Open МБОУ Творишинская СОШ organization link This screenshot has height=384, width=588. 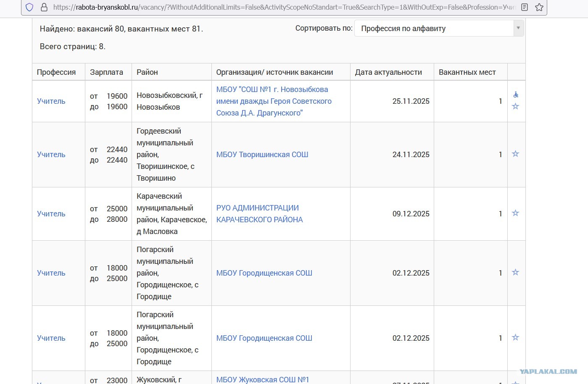(262, 155)
